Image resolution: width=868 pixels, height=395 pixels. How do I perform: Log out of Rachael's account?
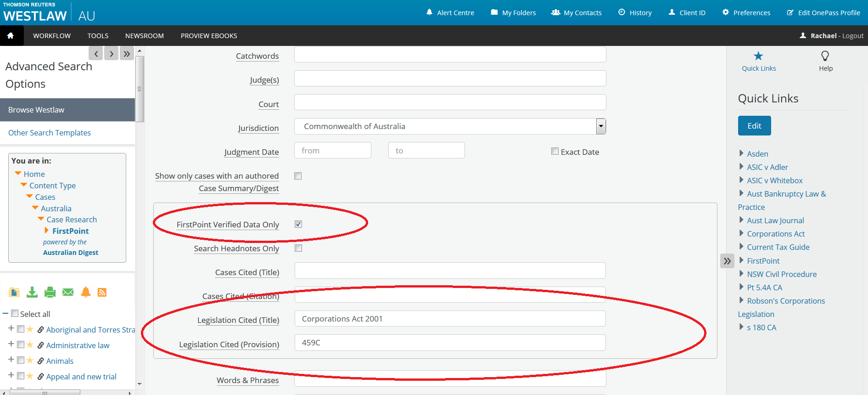click(x=853, y=36)
